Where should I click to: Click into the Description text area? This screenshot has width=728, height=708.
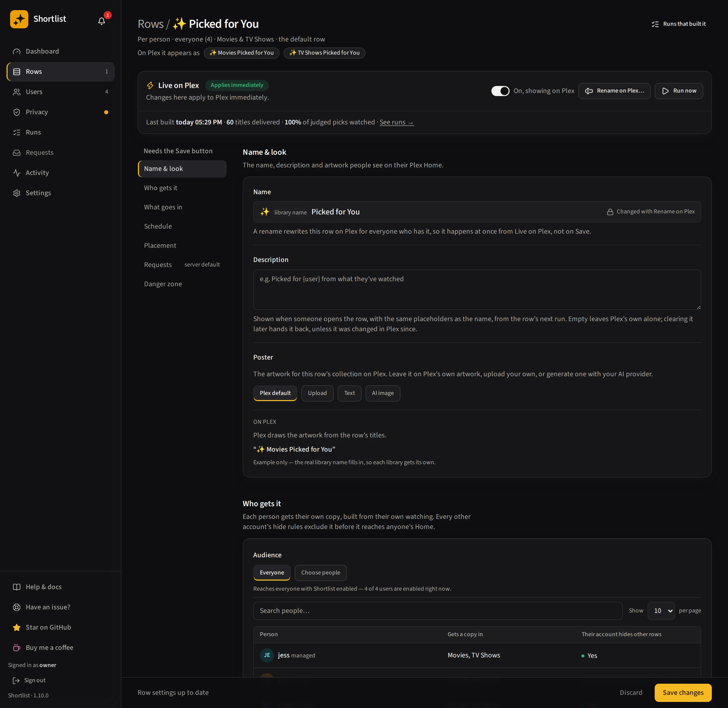coord(477,290)
